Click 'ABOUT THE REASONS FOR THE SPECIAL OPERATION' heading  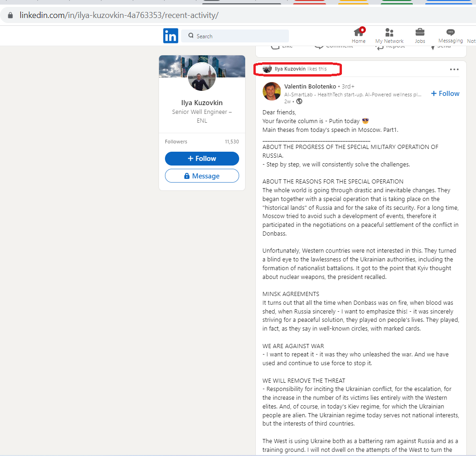pyautogui.click(x=333, y=181)
